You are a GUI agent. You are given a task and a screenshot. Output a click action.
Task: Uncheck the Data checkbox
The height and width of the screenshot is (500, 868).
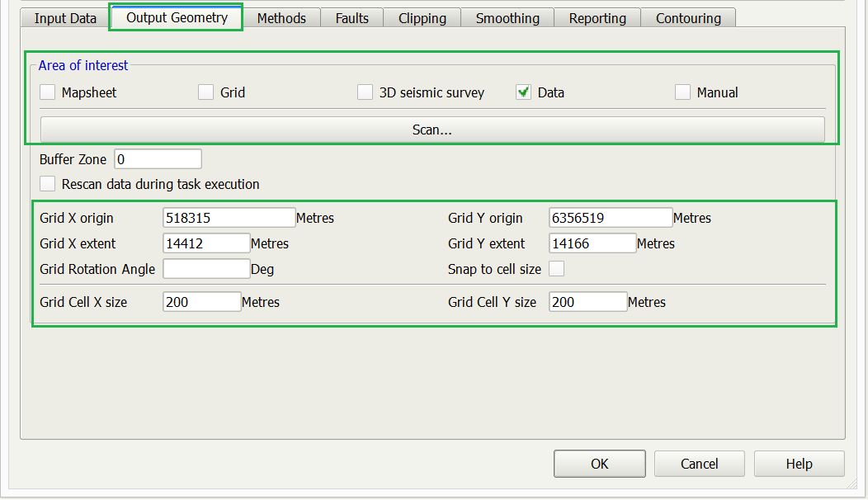[523, 92]
